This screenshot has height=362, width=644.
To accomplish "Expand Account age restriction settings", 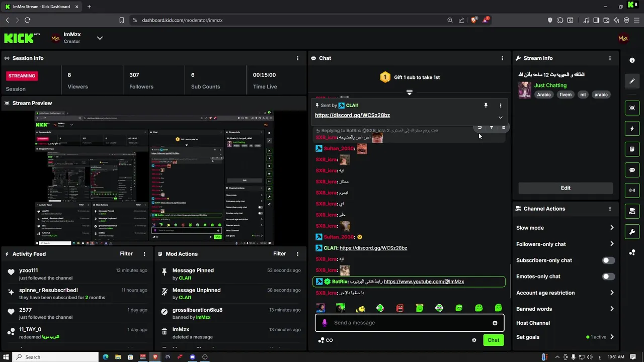I will click(x=612, y=293).
